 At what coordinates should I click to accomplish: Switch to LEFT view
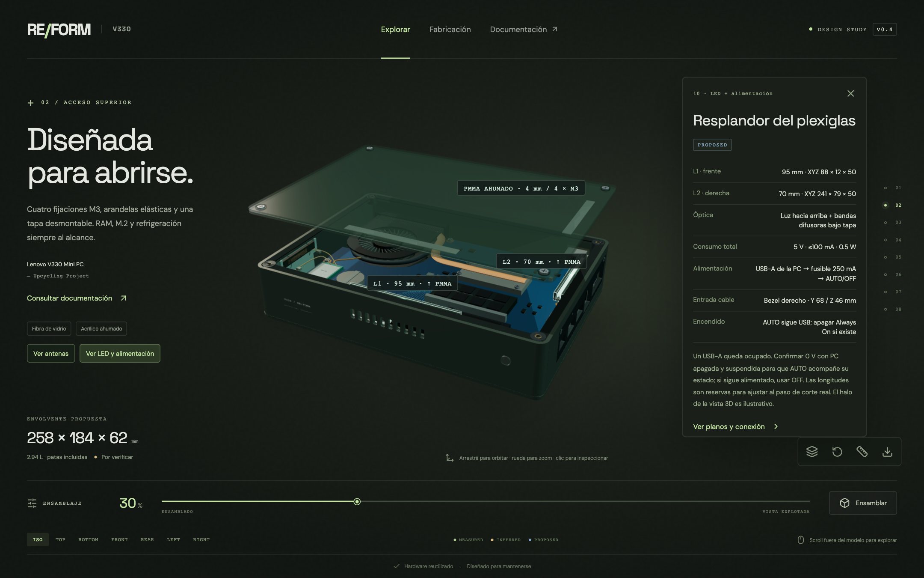click(173, 539)
